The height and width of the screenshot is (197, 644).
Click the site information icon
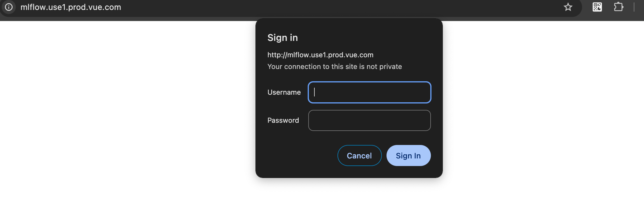[x=9, y=7]
